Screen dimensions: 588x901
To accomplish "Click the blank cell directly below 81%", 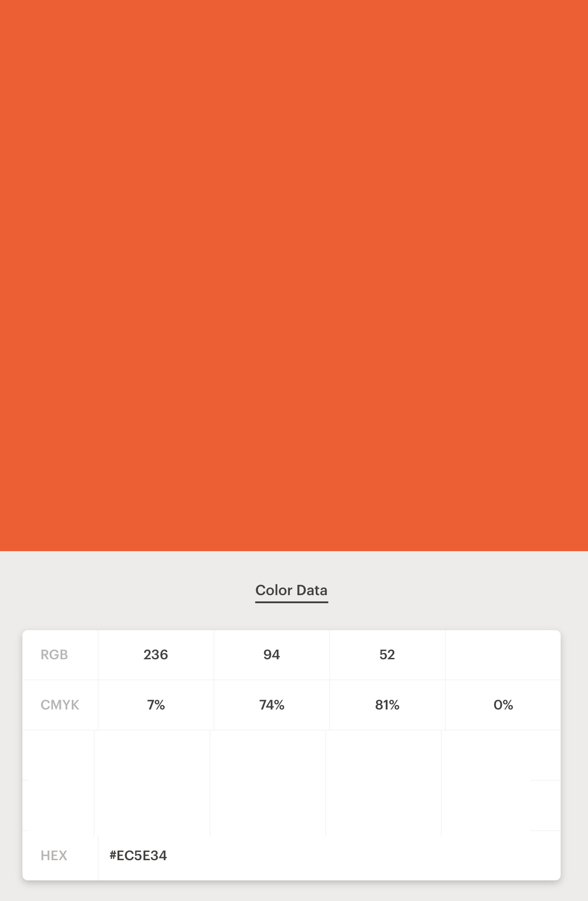I will [x=383, y=755].
